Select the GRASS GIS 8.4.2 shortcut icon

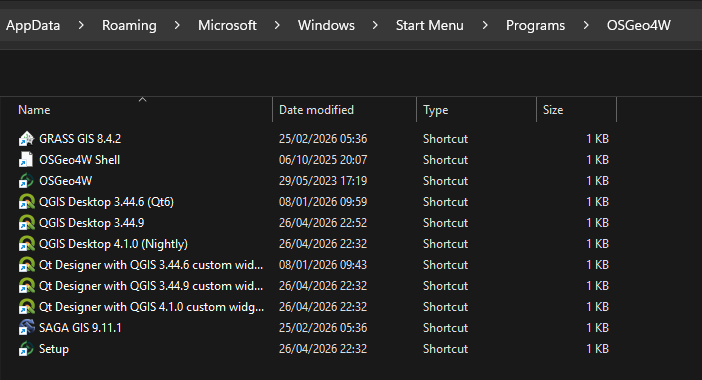(26, 139)
